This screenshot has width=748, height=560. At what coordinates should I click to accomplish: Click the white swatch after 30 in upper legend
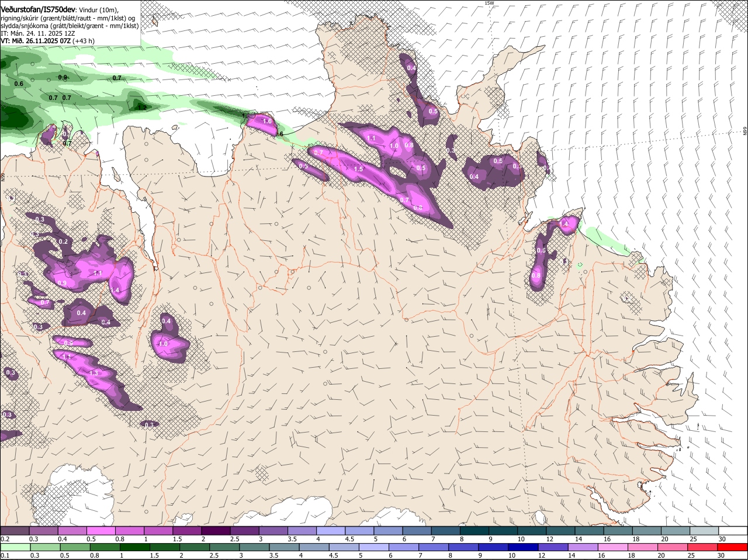pyautogui.click(x=733, y=531)
